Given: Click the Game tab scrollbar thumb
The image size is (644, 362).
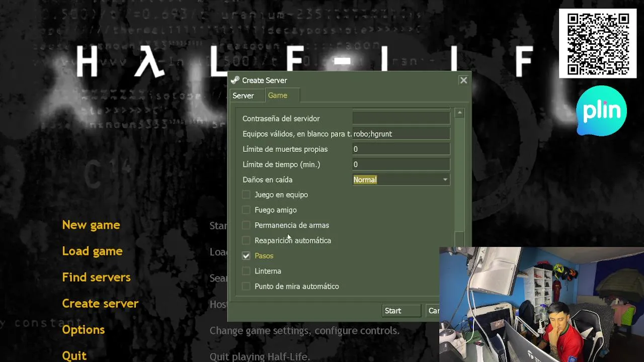Looking at the screenshot, I should click(459, 239).
